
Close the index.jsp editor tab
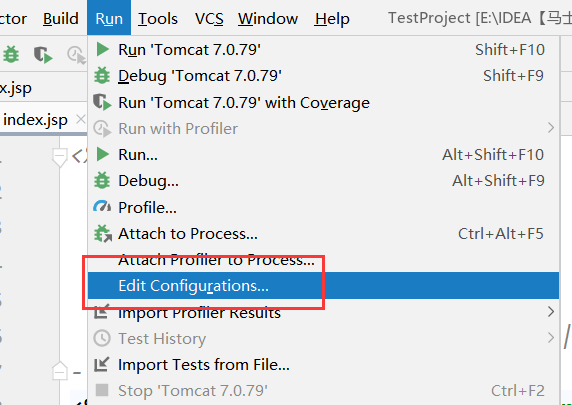(81, 119)
